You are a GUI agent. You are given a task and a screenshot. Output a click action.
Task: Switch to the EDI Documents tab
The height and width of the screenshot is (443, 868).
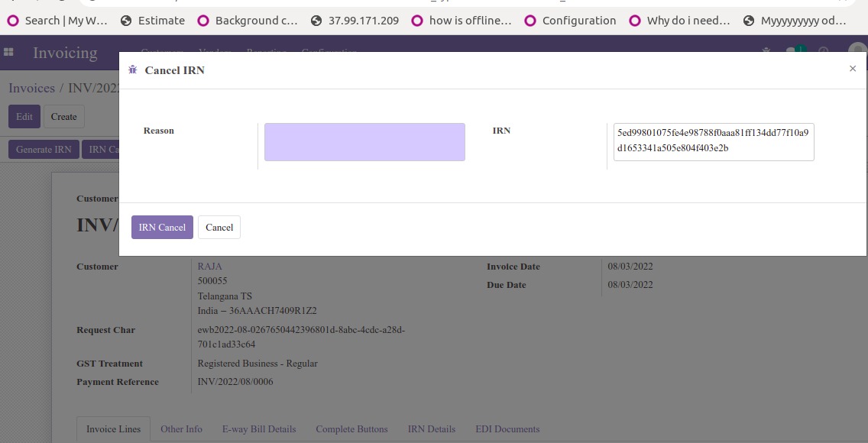coord(507,429)
